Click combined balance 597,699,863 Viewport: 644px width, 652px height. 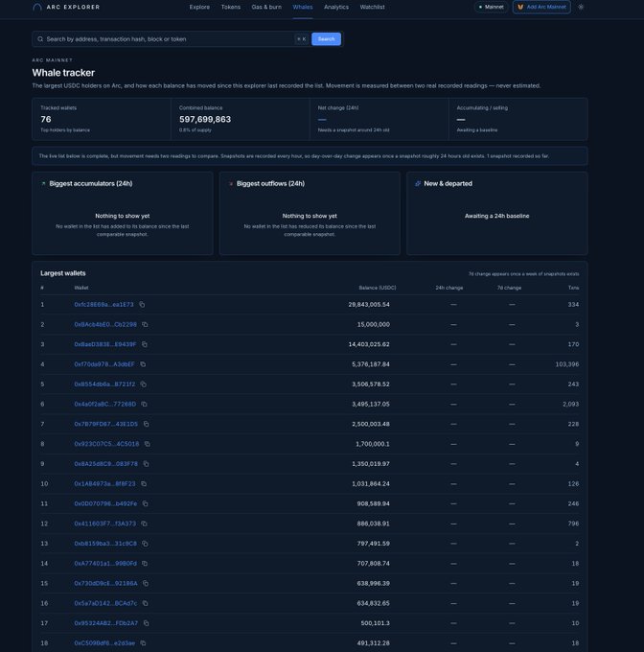click(x=205, y=119)
